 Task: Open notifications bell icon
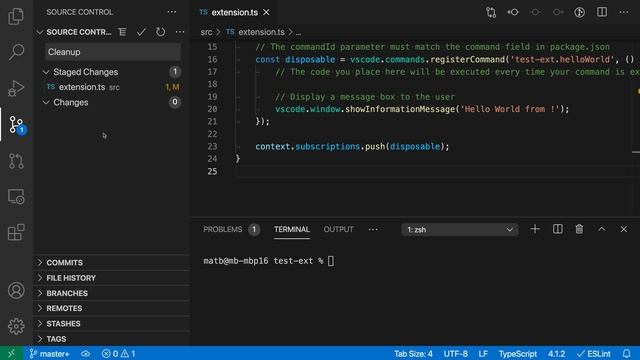627,353
